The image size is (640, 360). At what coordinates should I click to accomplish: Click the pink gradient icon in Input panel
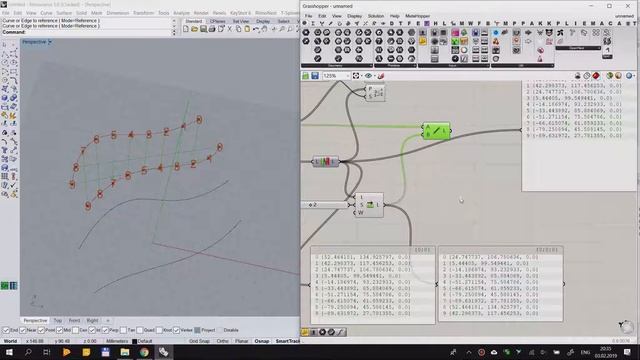click(455, 33)
